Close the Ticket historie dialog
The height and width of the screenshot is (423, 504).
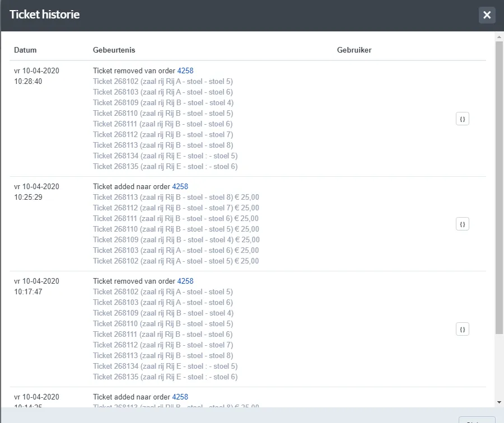487,15
